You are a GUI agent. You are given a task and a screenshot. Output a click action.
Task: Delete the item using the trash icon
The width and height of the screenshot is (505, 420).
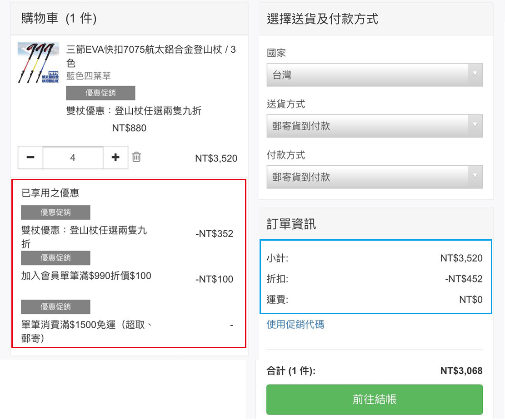pos(136,157)
